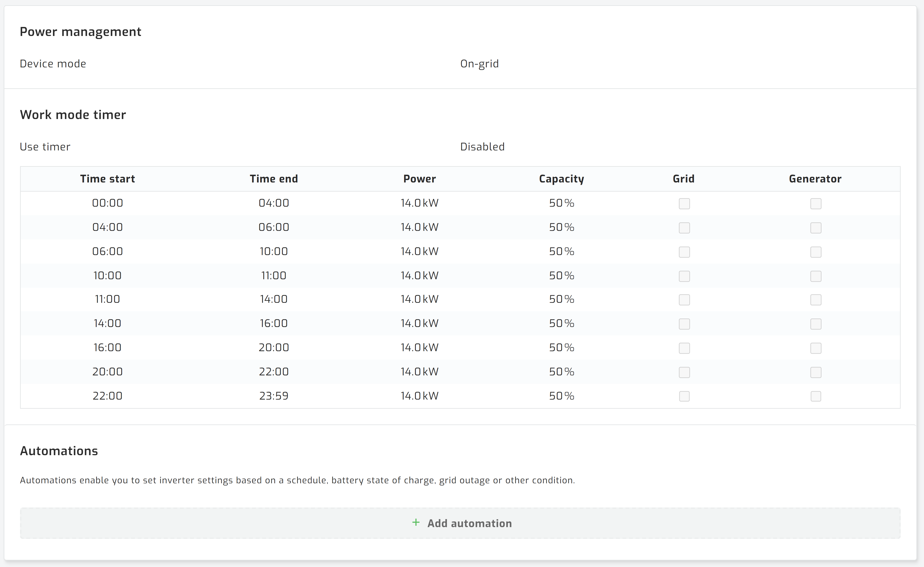Enable Generator for the 16:00 to 20:00 slot
Screen dimensions: 924x567
click(x=816, y=348)
